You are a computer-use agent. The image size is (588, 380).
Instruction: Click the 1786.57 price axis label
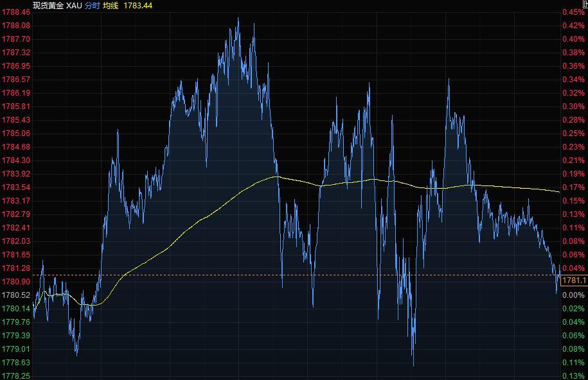(x=16, y=80)
